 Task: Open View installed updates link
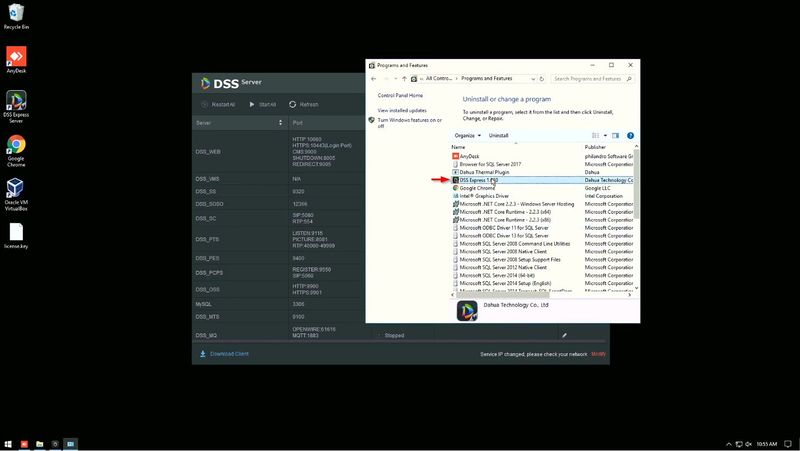[402, 110]
